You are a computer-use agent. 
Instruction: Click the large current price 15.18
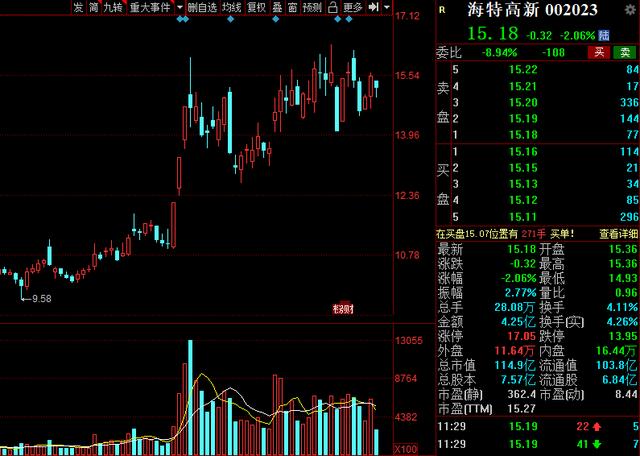pyautogui.click(x=493, y=33)
